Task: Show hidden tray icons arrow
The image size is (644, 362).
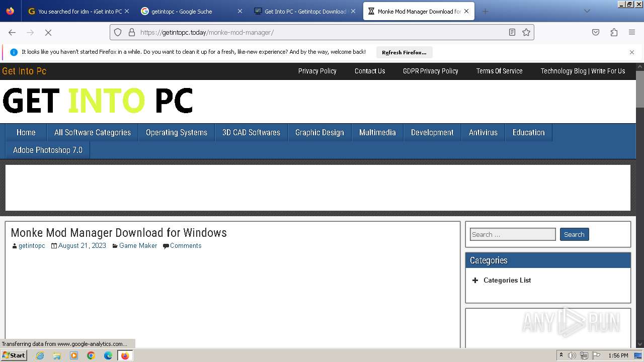Action: pos(560,355)
